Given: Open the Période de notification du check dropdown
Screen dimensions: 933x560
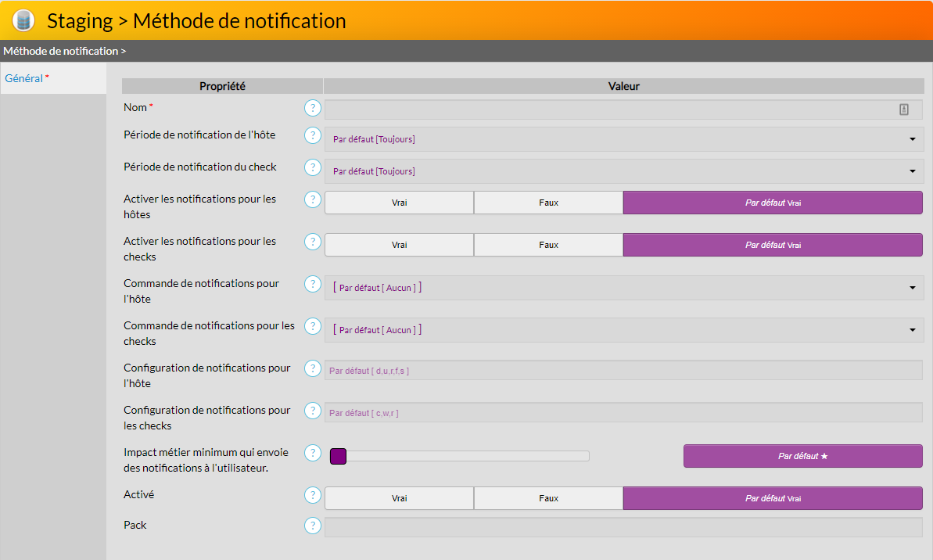Looking at the screenshot, I should coord(623,171).
